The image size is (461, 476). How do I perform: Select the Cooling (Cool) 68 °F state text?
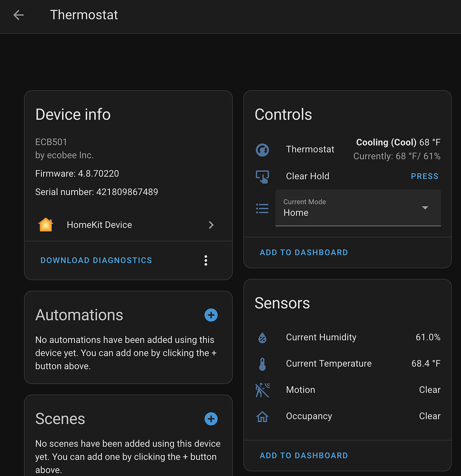coord(398,142)
